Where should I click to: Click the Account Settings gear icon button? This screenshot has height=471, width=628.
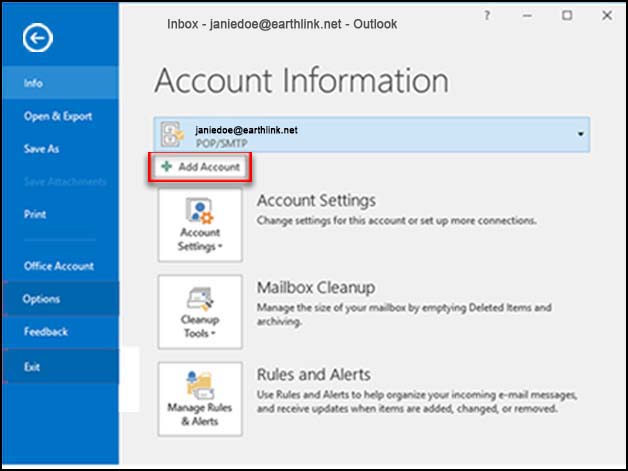(200, 225)
